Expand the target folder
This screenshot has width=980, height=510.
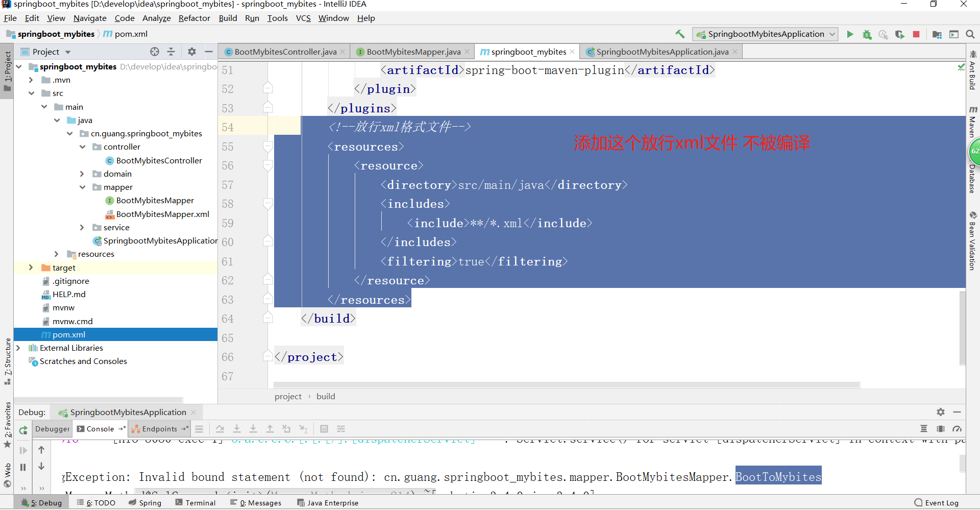(x=31, y=268)
